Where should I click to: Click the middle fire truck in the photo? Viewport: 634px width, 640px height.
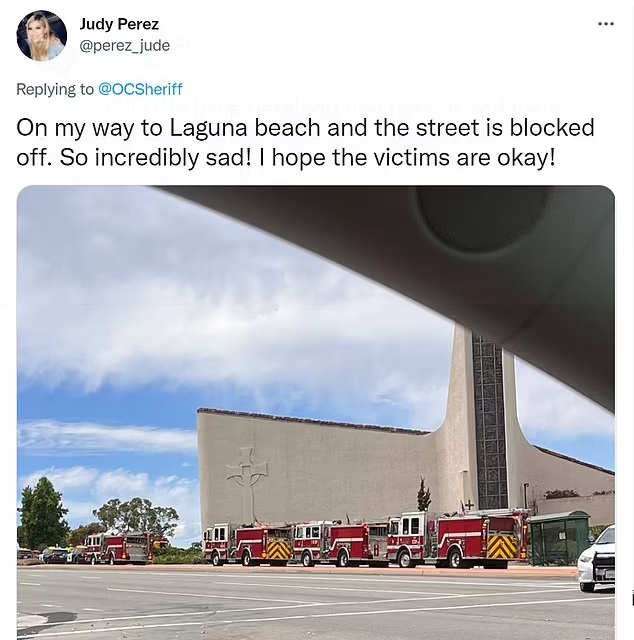point(341,543)
